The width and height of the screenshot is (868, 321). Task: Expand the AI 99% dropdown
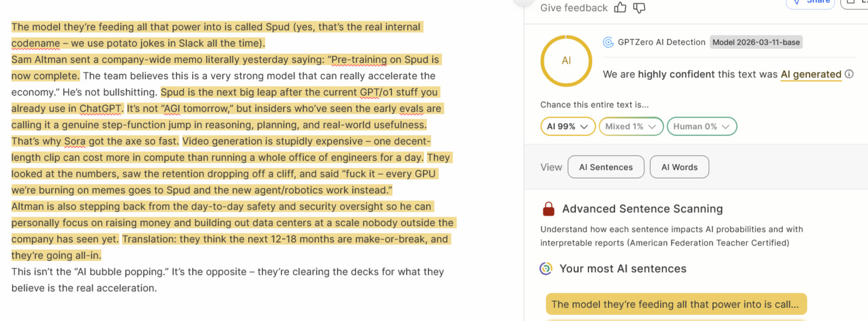568,126
